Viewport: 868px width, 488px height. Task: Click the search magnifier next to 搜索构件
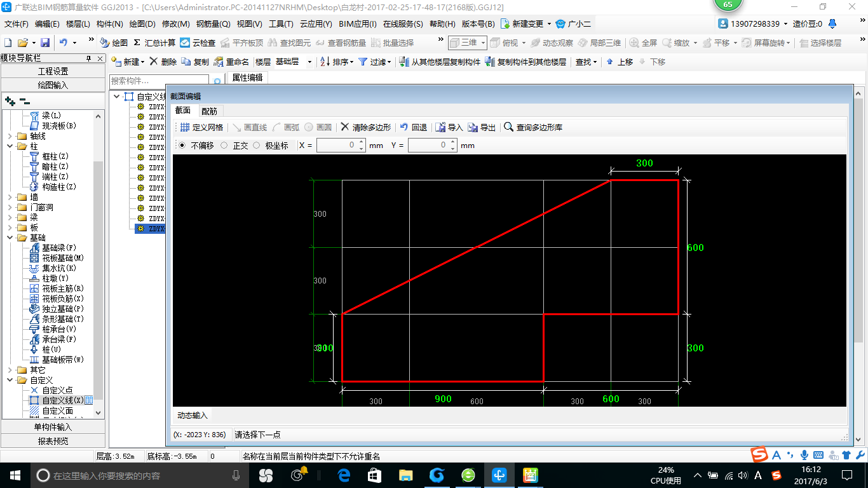click(217, 81)
